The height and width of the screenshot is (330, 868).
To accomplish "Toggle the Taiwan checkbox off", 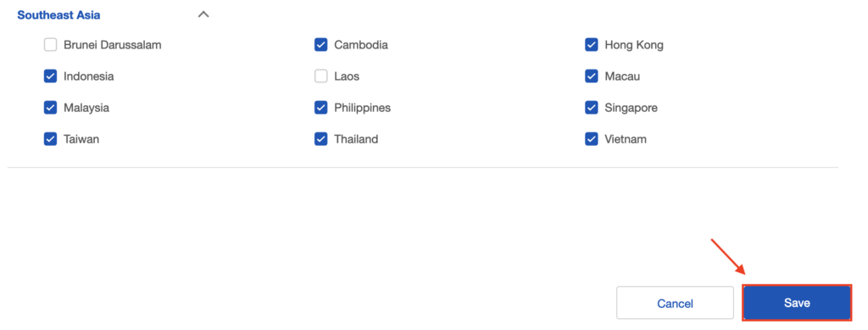I will (50, 139).
